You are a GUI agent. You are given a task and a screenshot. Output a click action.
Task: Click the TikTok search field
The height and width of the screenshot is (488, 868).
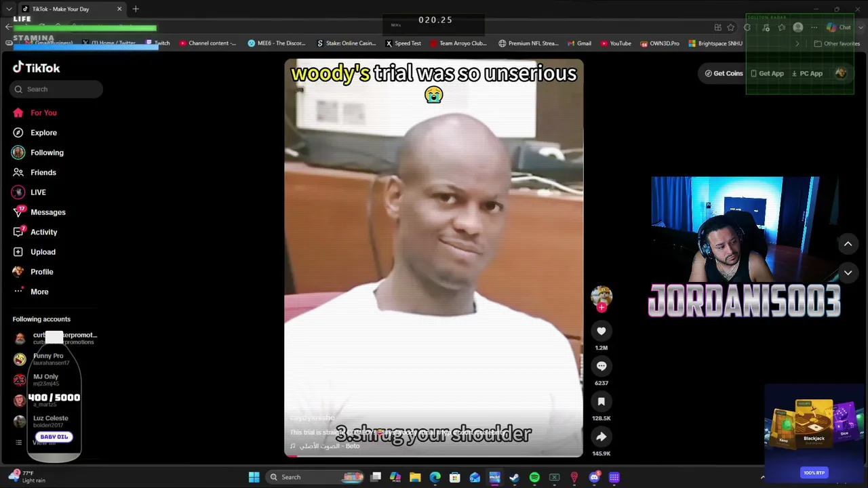56,89
